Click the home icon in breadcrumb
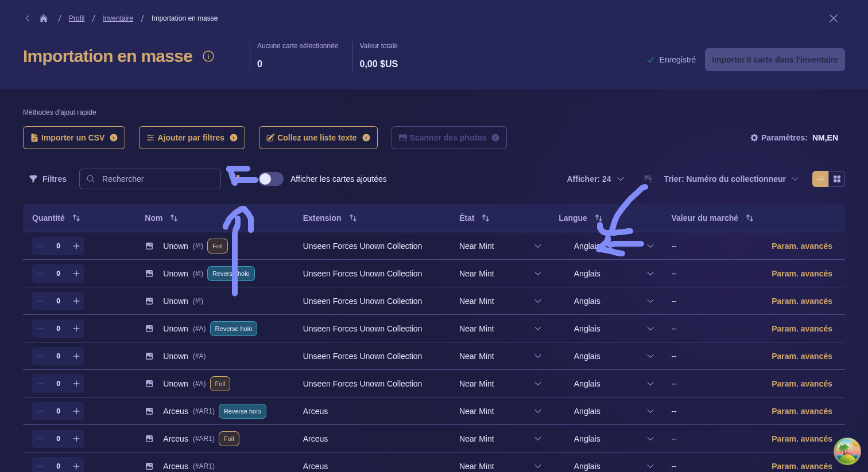The image size is (868, 472). [x=44, y=18]
